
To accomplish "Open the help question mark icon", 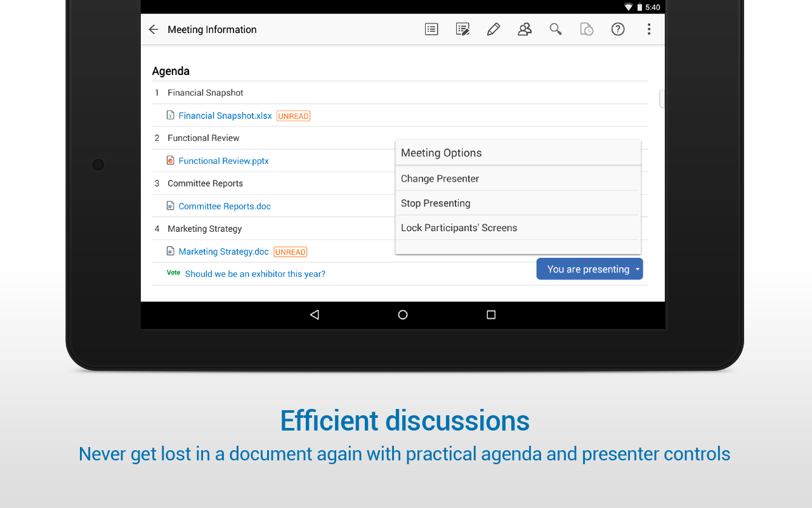I will tap(618, 29).
